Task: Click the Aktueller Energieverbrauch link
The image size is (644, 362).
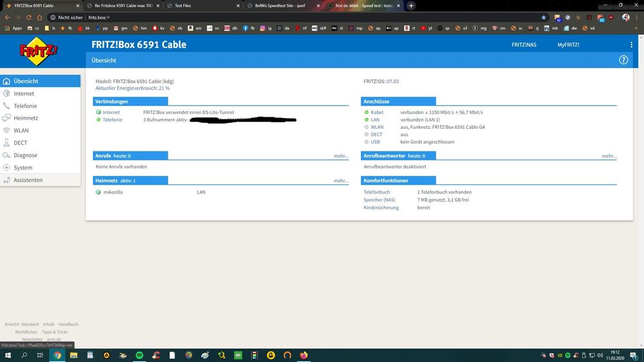Action: click(x=132, y=88)
